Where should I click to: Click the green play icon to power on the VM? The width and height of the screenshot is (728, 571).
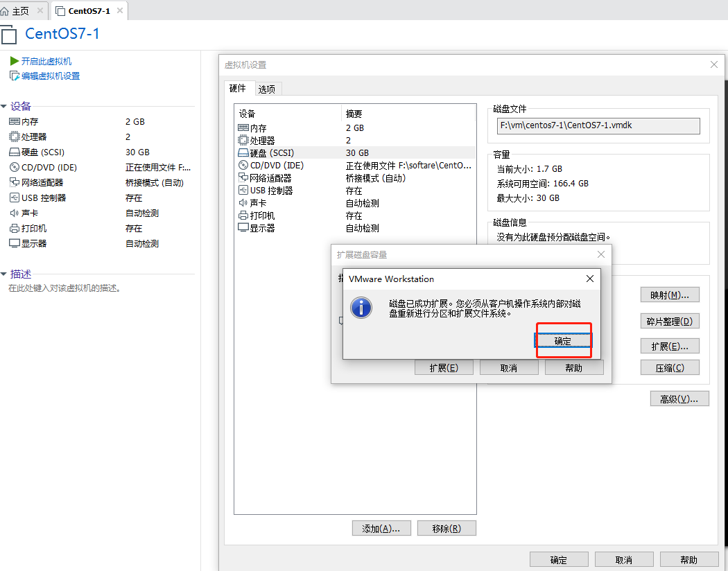tap(15, 61)
